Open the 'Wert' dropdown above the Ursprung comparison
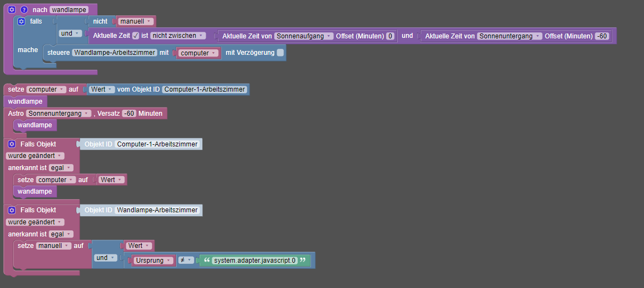This screenshot has height=288, width=644. [x=138, y=246]
